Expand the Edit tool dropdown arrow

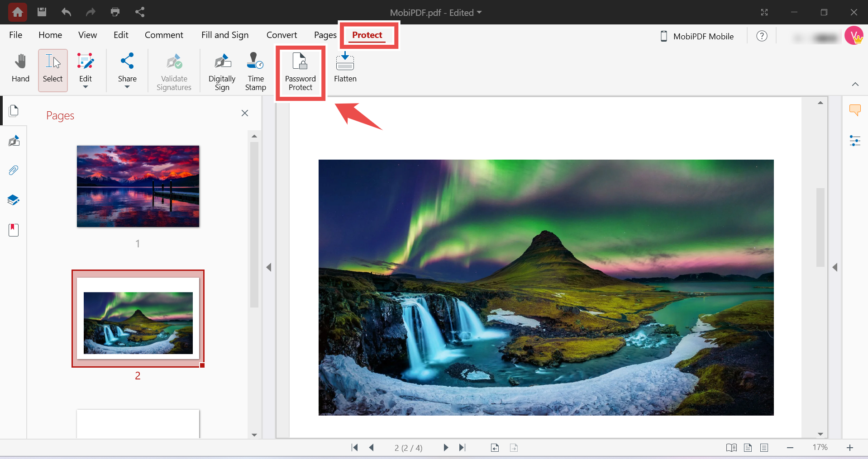(86, 87)
